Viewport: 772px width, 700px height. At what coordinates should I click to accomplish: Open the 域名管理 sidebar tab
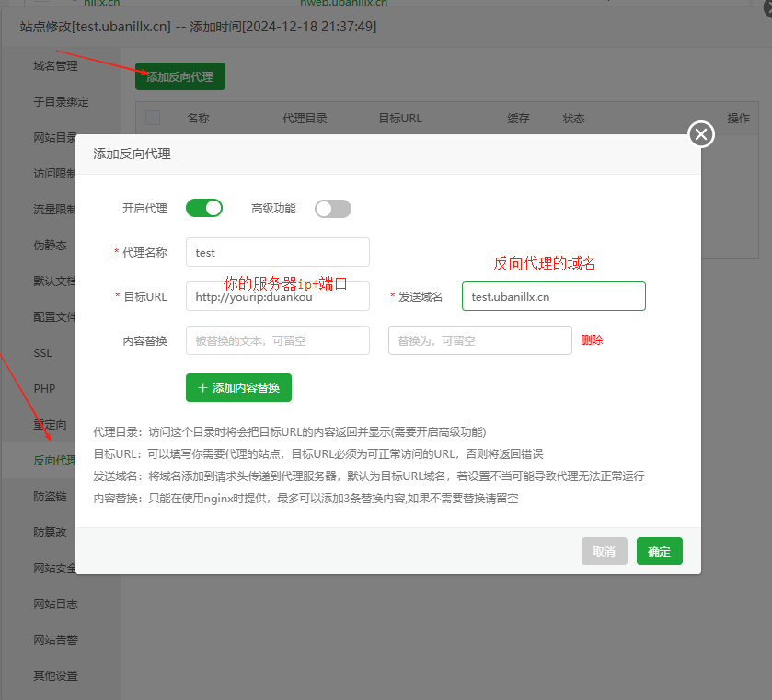click(55, 66)
